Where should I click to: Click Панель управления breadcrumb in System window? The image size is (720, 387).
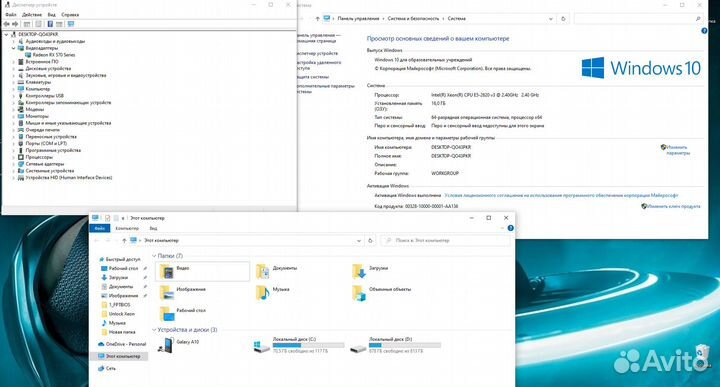pyautogui.click(x=358, y=19)
